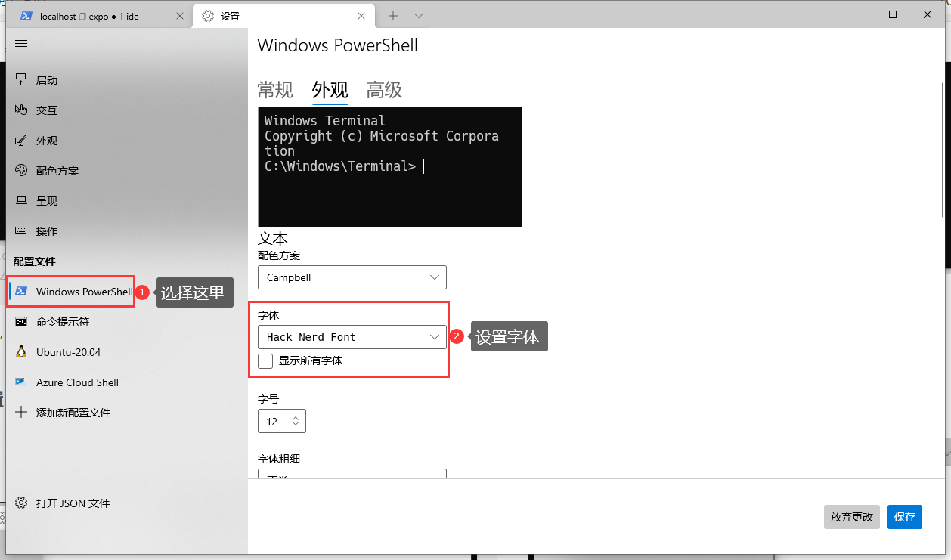Select the 命令提示符 profile
The width and height of the screenshot is (951, 560).
coord(127,322)
